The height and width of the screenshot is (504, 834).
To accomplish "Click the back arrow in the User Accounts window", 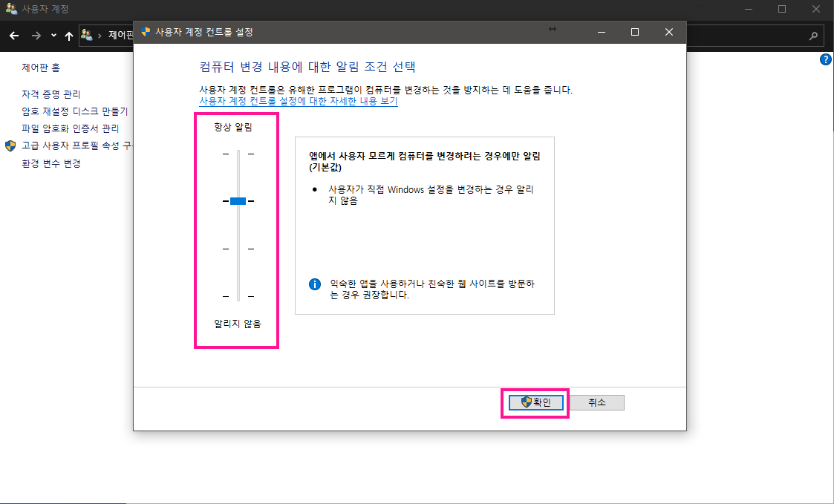I will (x=14, y=36).
